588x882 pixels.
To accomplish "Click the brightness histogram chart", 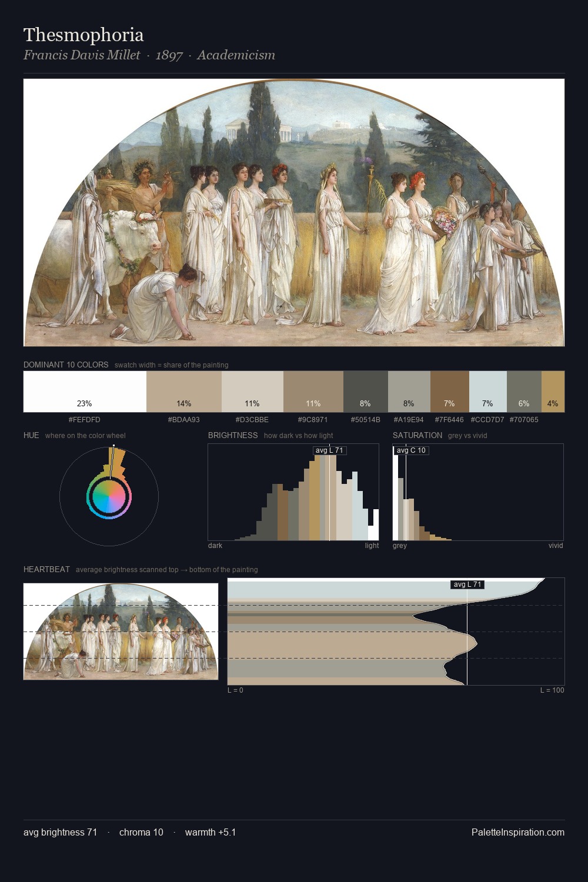I will [x=293, y=492].
